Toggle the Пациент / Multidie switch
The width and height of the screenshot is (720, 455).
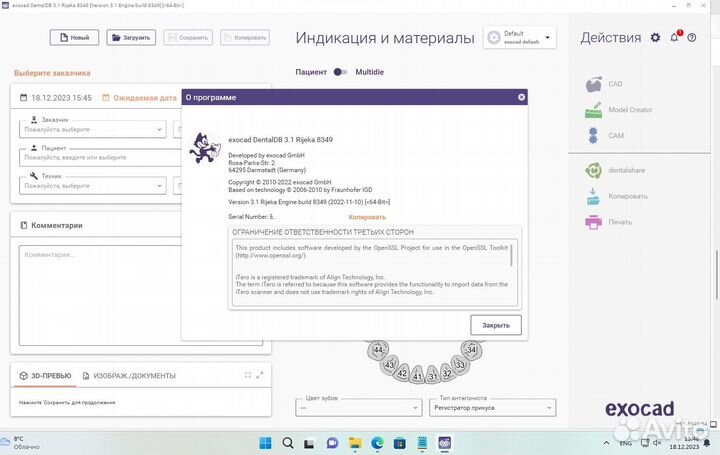click(341, 72)
